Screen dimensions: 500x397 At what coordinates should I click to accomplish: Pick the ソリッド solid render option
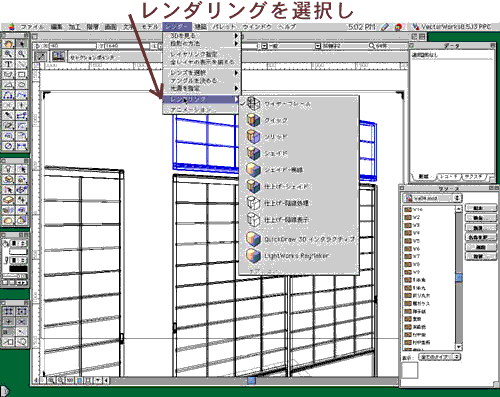click(275, 137)
